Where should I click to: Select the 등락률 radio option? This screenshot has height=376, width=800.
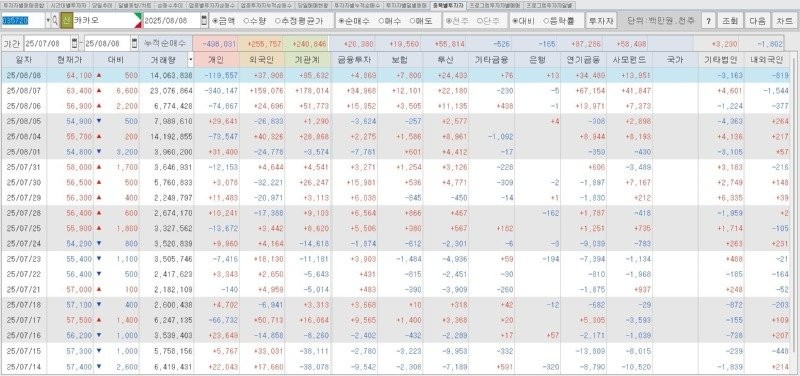click(559, 21)
